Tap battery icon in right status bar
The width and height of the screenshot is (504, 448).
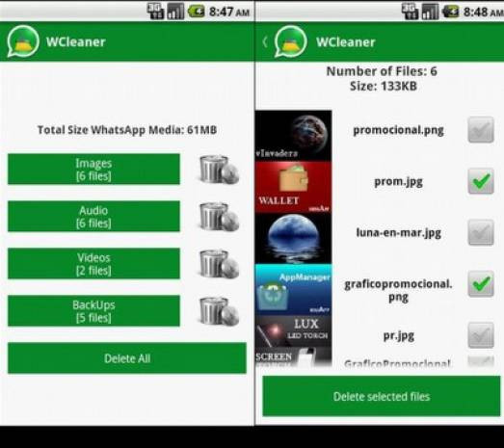450,12
